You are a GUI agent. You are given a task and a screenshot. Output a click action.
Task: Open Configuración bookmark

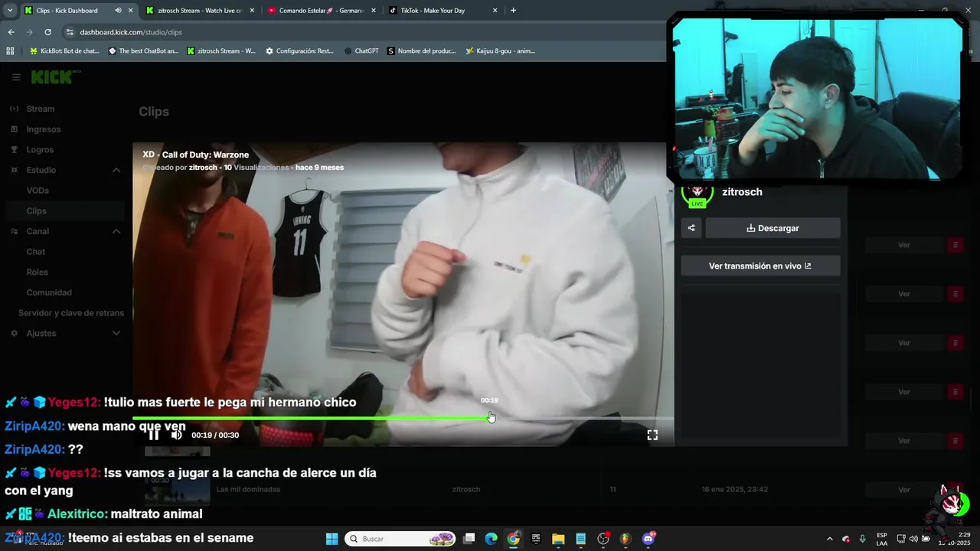click(x=299, y=51)
